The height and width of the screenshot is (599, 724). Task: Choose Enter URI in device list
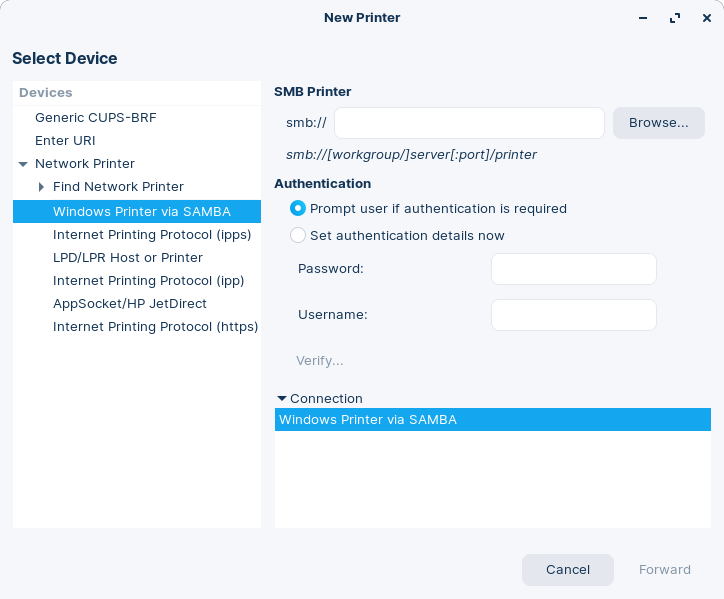pos(65,141)
